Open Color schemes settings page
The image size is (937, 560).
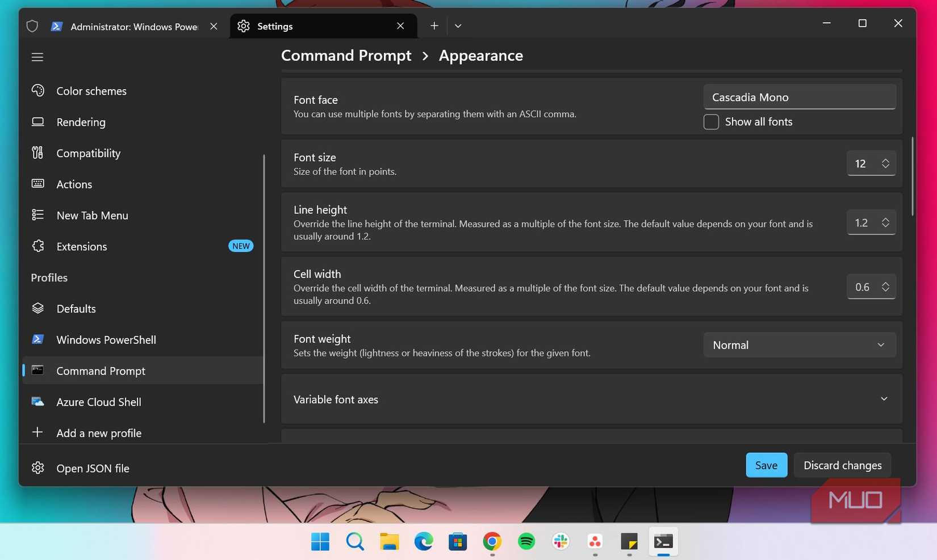coord(142,91)
